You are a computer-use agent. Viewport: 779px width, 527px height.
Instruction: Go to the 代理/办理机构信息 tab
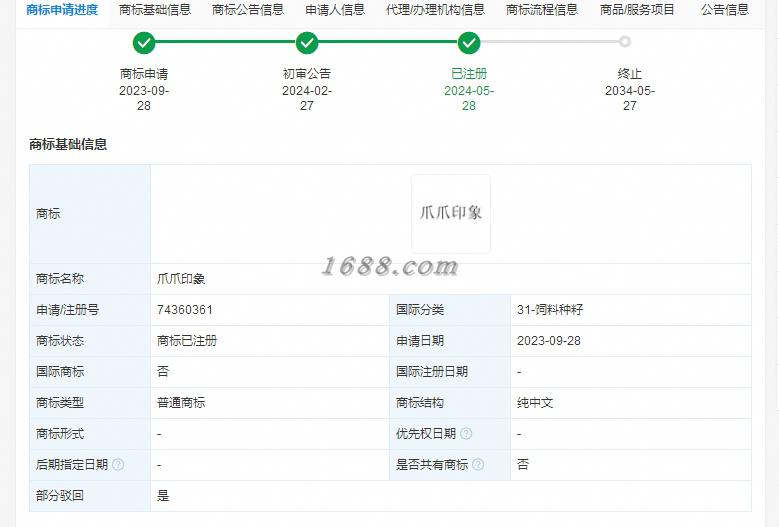435,10
